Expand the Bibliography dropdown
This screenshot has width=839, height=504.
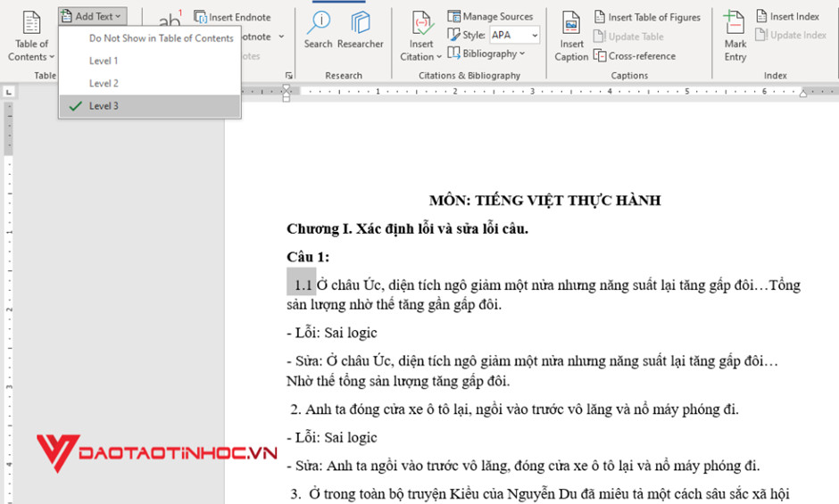click(x=486, y=54)
